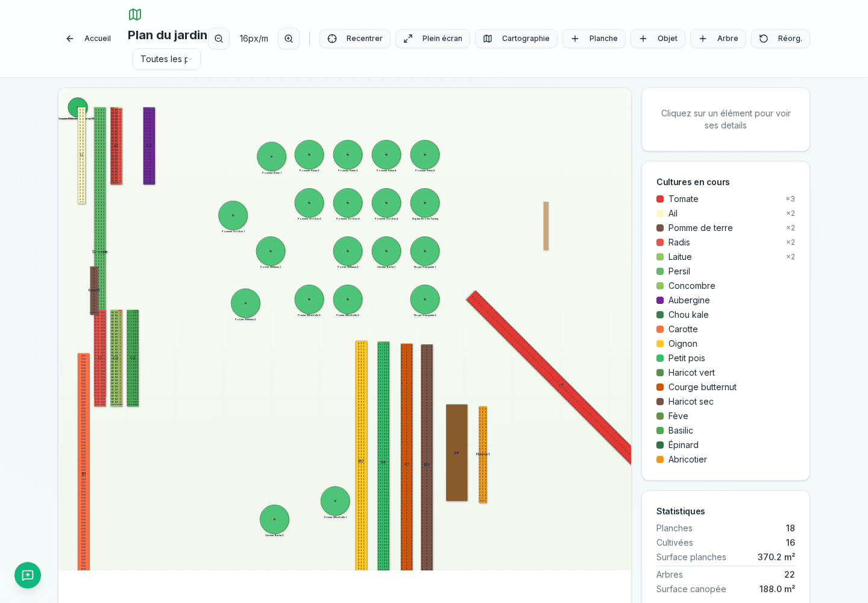Viewport: 868px width, 603px height.
Task: Click the Plein écran expand icon
Action: [x=408, y=39]
